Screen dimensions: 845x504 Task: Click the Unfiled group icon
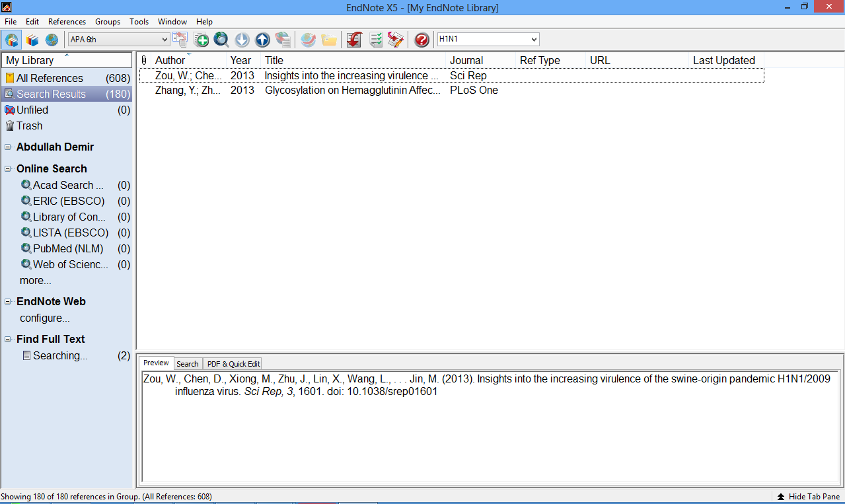(x=10, y=110)
